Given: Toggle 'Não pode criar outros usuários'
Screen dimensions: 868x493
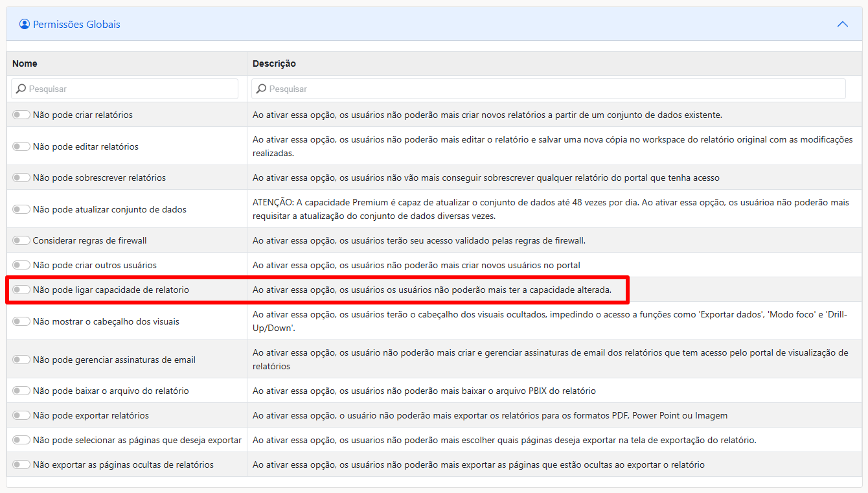Looking at the screenshot, I should coord(21,265).
